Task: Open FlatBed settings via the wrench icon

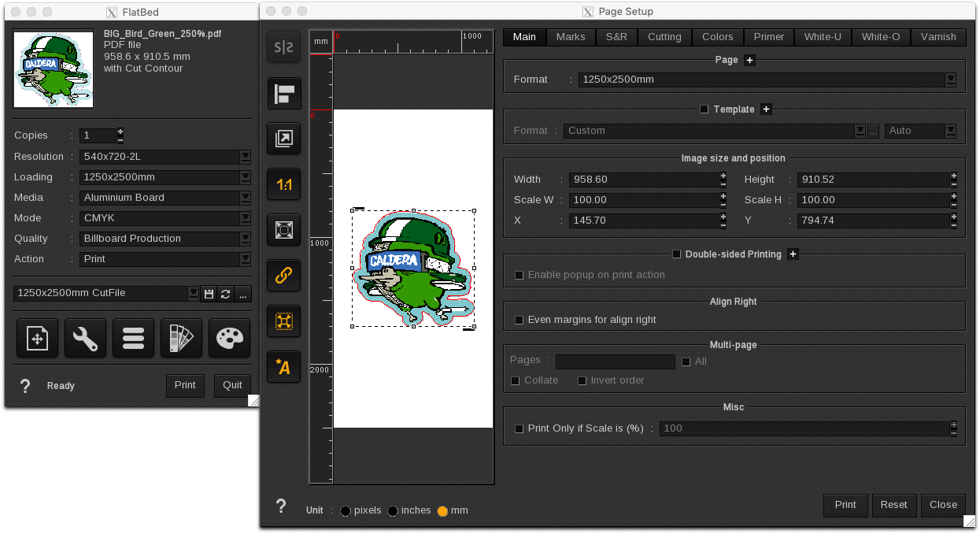Action: [85, 338]
